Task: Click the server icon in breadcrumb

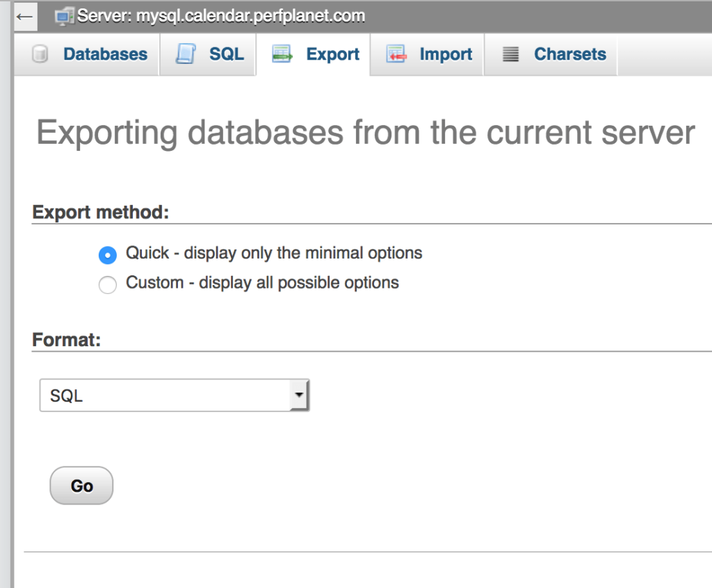Action: (65, 15)
